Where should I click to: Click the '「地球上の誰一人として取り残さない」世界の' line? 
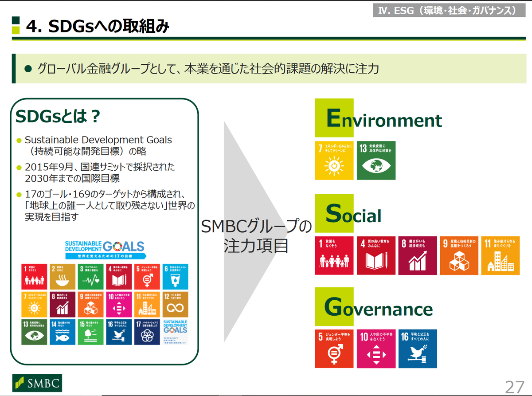pyautogui.click(x=110, y=206)
